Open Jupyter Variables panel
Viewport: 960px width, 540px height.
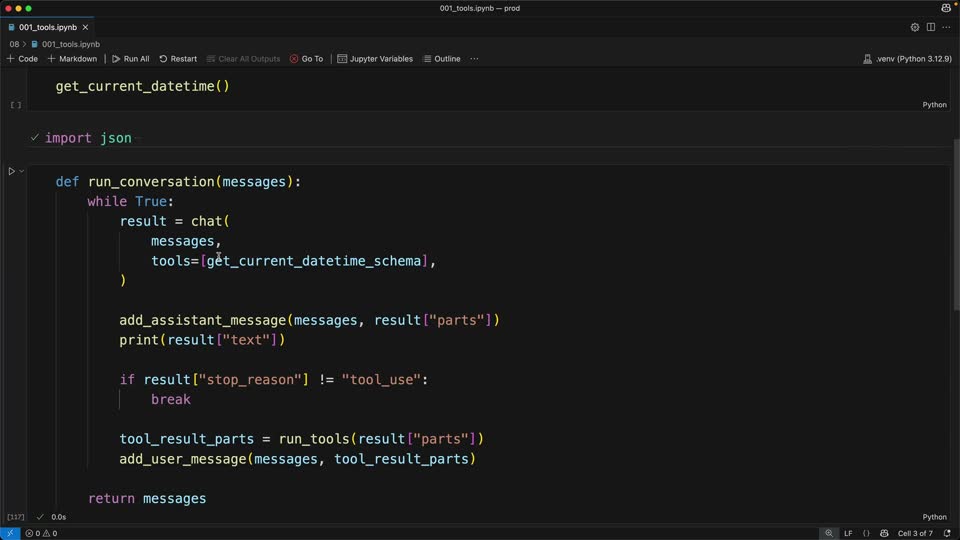375,59
